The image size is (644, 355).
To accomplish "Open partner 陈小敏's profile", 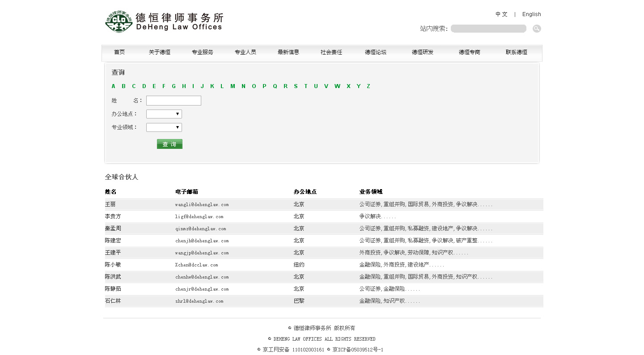I will point(113,265).
